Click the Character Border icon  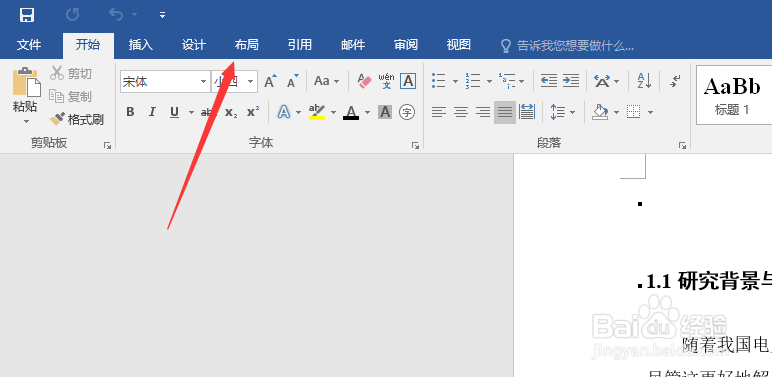(x=408, y=81)
